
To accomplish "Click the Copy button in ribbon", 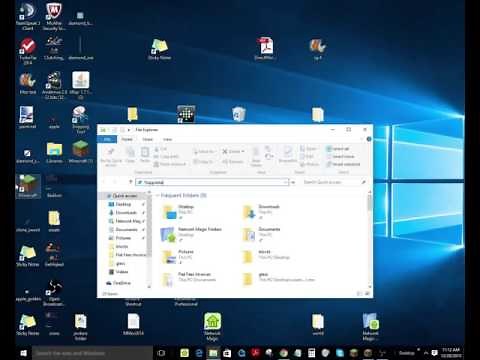I will 130,155.
